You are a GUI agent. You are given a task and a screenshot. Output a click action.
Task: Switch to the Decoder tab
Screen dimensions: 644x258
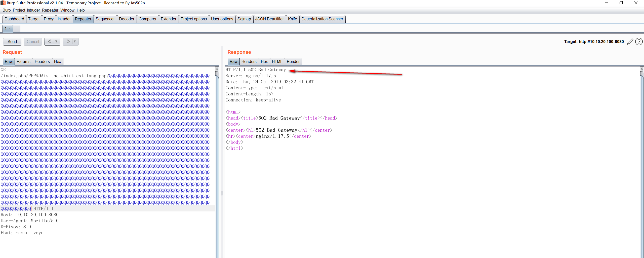[x=127, y=19]
